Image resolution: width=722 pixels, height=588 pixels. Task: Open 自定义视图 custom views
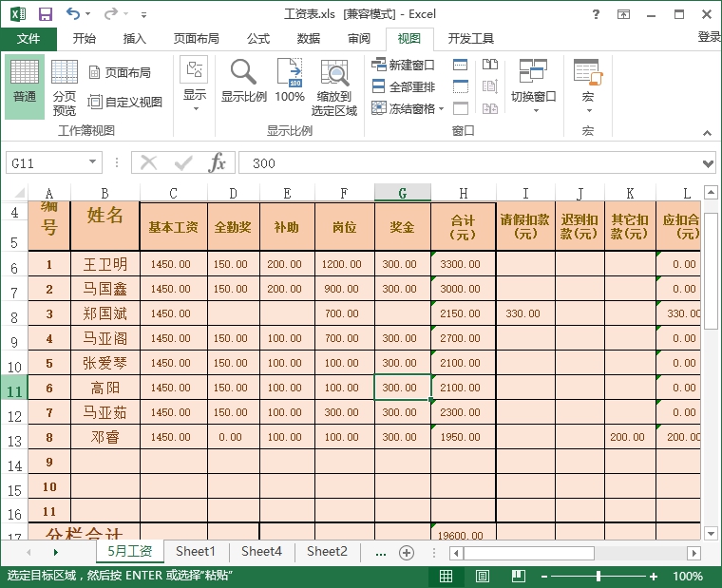tap(125, 102)
